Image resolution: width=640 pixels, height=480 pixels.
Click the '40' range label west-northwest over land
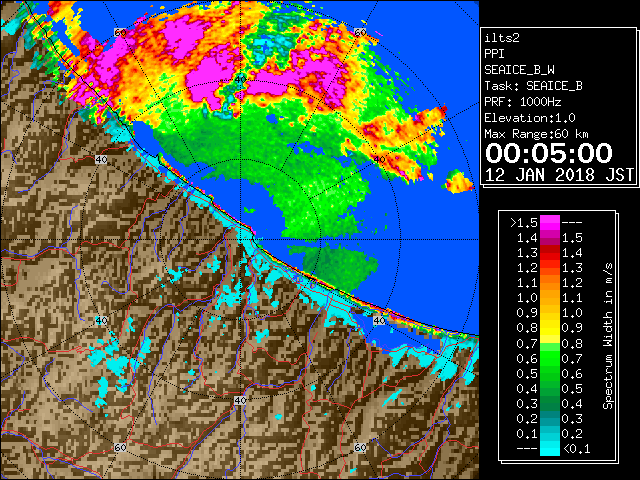(x=101, y=160)
